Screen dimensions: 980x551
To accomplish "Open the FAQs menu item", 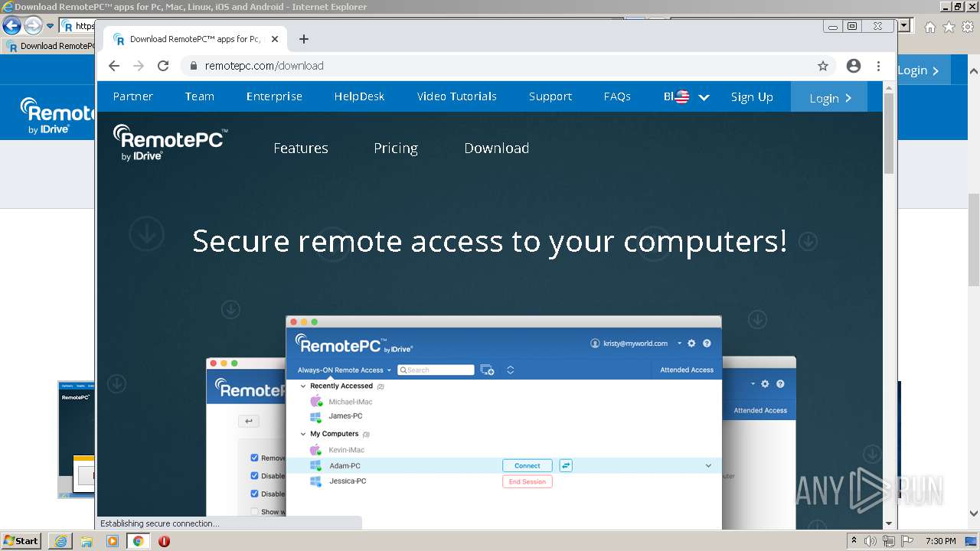I will (617, 96).
